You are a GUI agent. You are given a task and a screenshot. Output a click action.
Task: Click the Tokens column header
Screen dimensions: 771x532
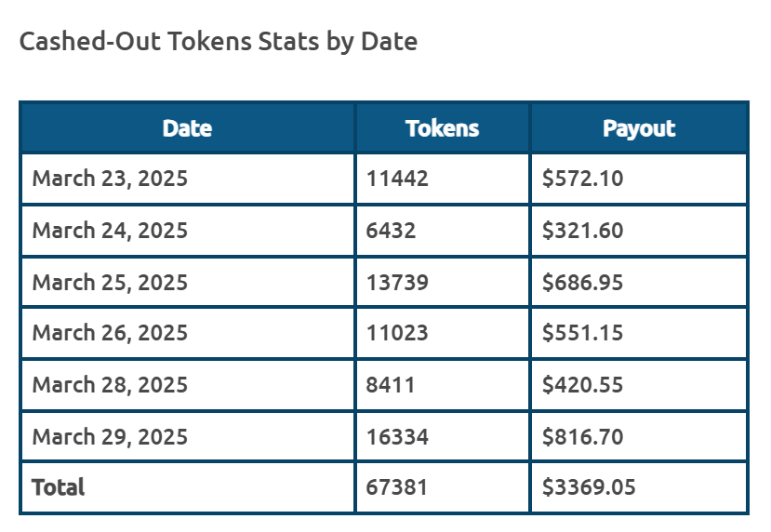coord(442,128)
